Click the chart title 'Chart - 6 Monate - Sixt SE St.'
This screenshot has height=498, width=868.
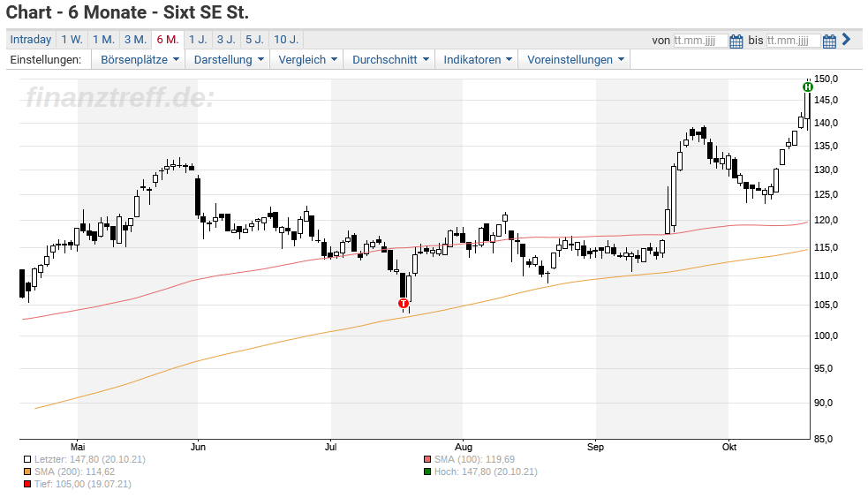tap(127, 12)
